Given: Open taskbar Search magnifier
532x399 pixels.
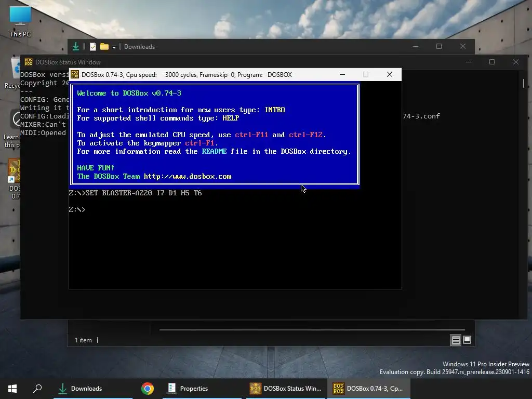Looking at the screenshot, I should [x=37, y=389].
